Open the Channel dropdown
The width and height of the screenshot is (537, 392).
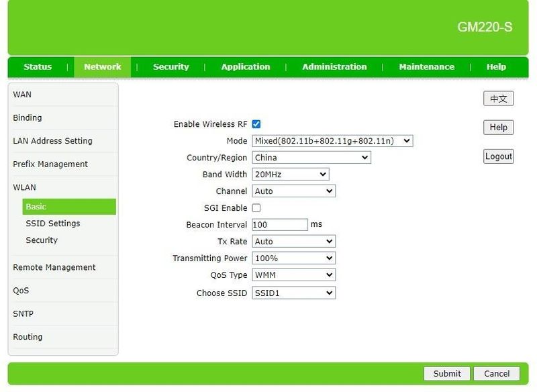pos(293,191)
